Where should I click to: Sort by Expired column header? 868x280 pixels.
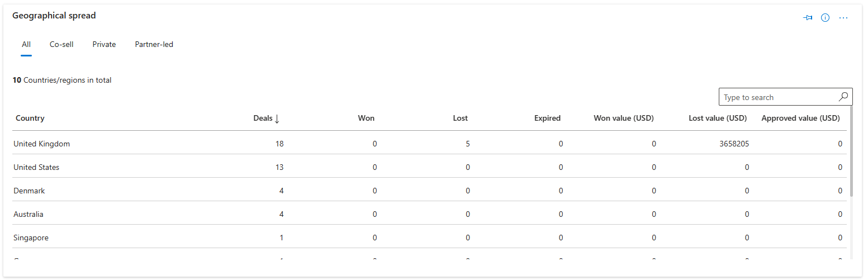547,118
